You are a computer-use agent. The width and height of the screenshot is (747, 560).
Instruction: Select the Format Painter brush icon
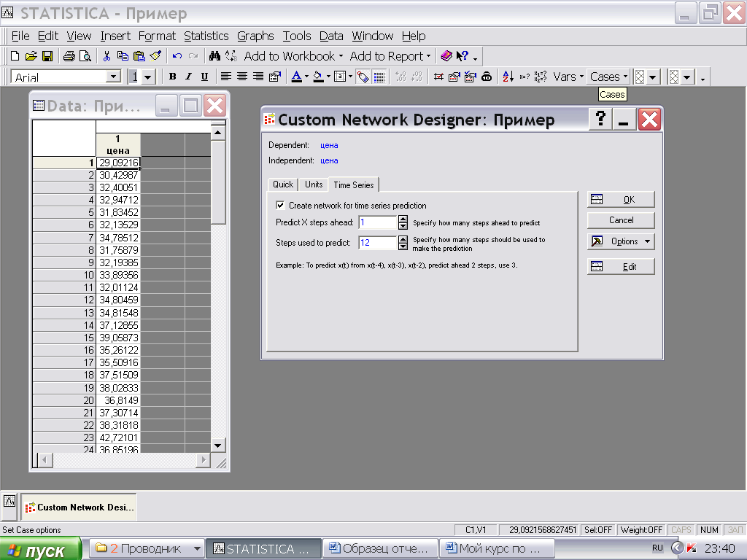click(155, 56)
